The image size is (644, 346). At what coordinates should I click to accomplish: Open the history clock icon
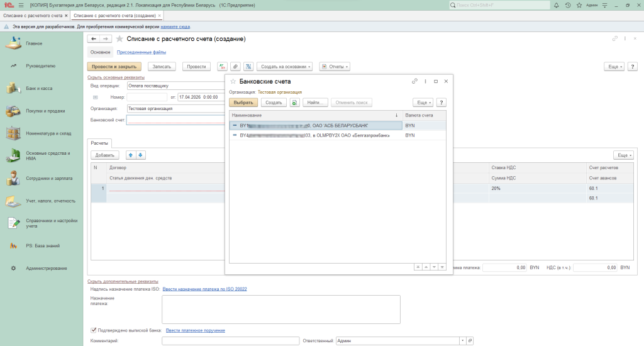pyautogui.click(x=567, y=5)
